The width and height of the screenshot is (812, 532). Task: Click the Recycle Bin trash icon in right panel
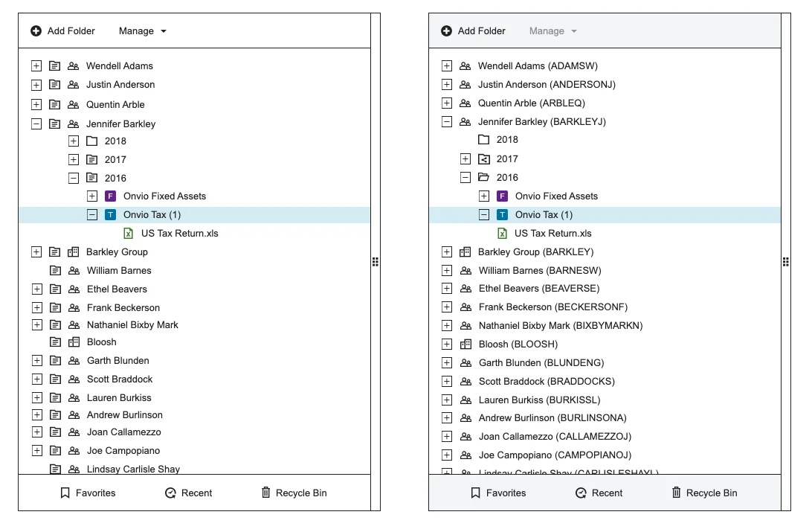(x=677, y=492)
